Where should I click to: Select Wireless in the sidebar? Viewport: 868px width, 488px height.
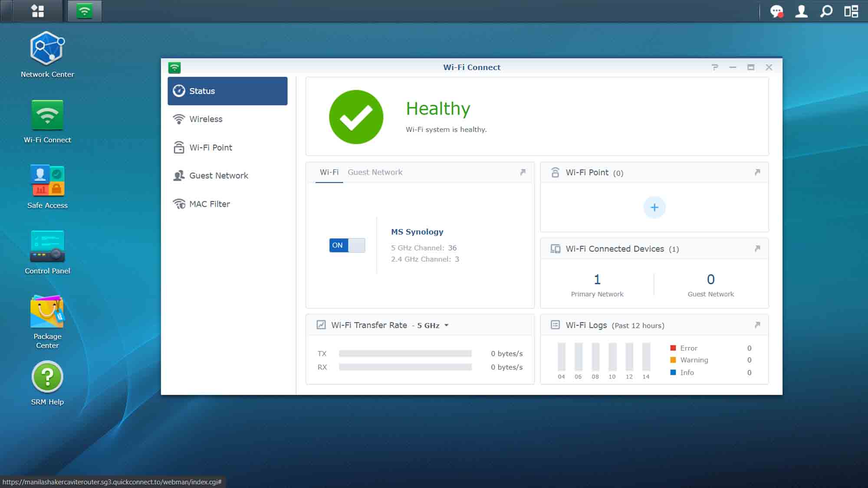click(x=227, y=119)
